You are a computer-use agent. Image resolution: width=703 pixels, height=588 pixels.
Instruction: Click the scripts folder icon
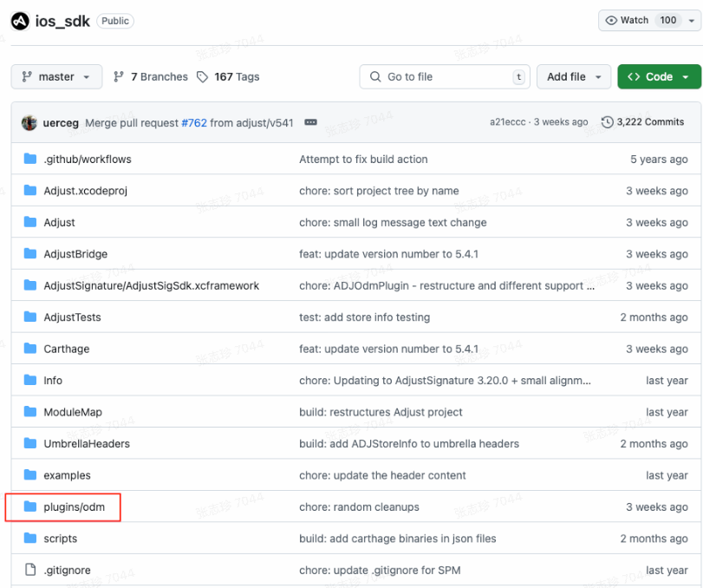(30, 538)
